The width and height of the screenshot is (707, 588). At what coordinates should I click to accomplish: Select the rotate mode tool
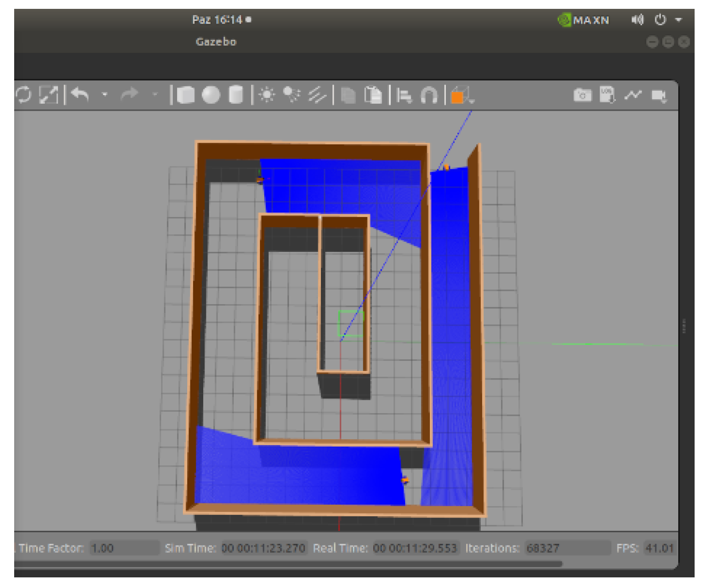(x=23, y=95)
